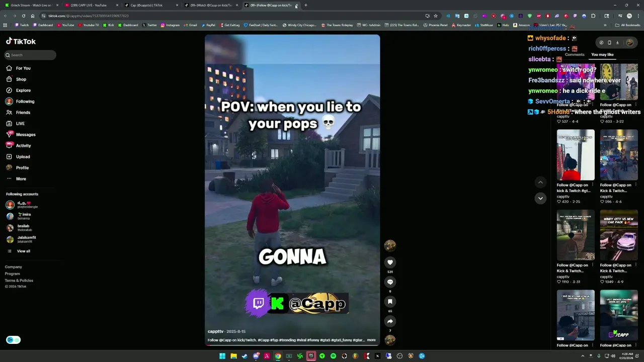Open the Windy City vs New Car Pack video
The width and height of the screenshot is (644, 362).
[619, 235]
